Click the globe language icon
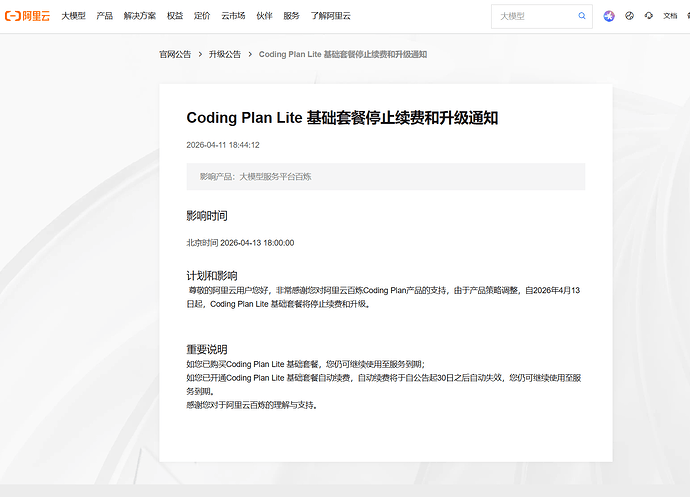This screenshot has height=497, width=690. coord(630,16)
